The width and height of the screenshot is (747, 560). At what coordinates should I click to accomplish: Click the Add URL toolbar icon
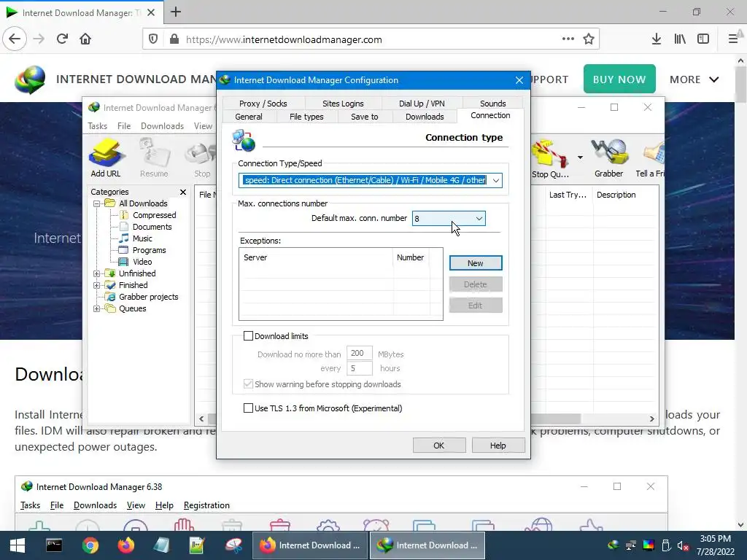pos(105,157)
